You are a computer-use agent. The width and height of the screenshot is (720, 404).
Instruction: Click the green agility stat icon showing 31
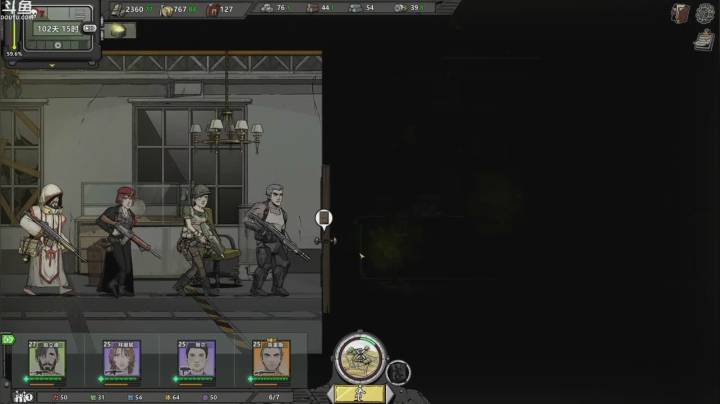(93, 398)
